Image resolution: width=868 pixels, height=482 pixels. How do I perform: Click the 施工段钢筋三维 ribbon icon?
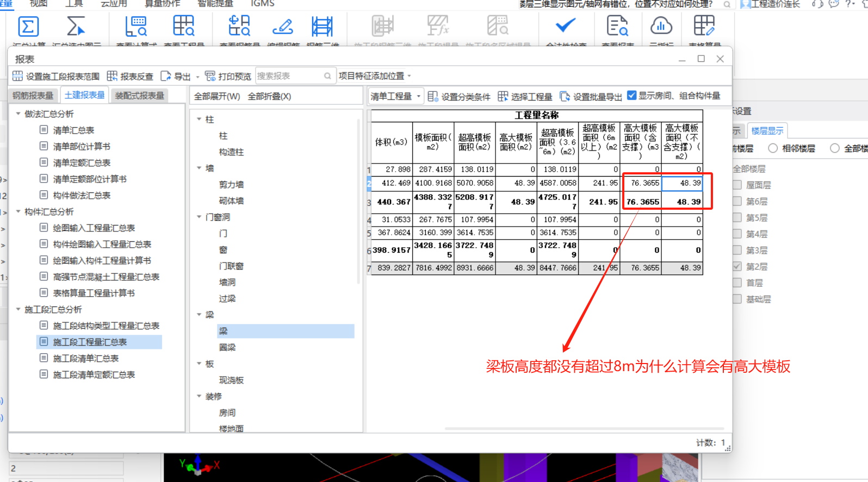click(383, 27)
